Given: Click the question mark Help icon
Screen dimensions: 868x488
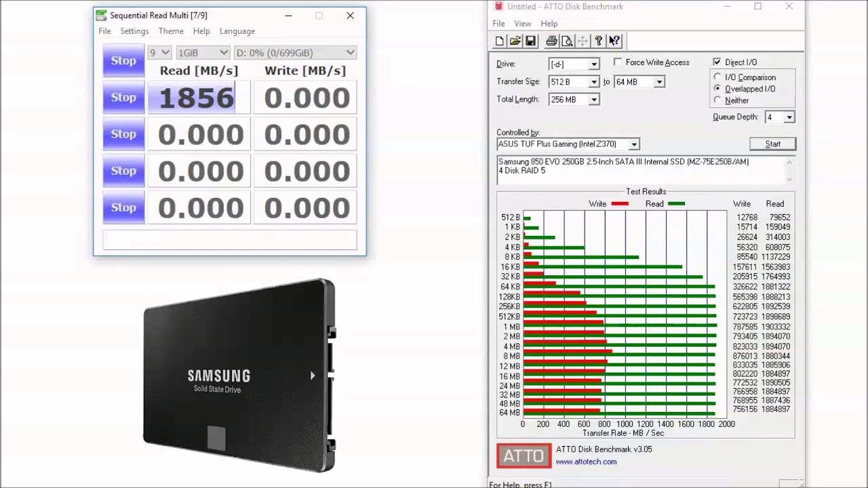Looking at the screenshot, I should (598, 41).
